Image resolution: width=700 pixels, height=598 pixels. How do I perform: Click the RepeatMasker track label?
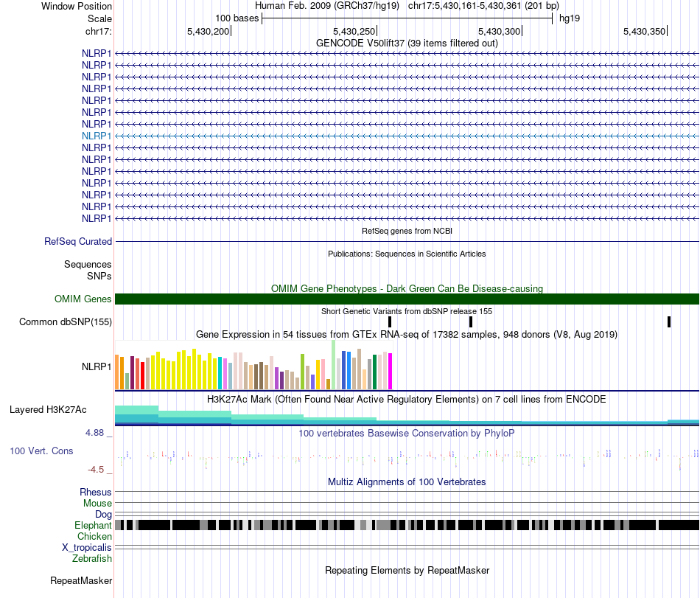[81, 580]
